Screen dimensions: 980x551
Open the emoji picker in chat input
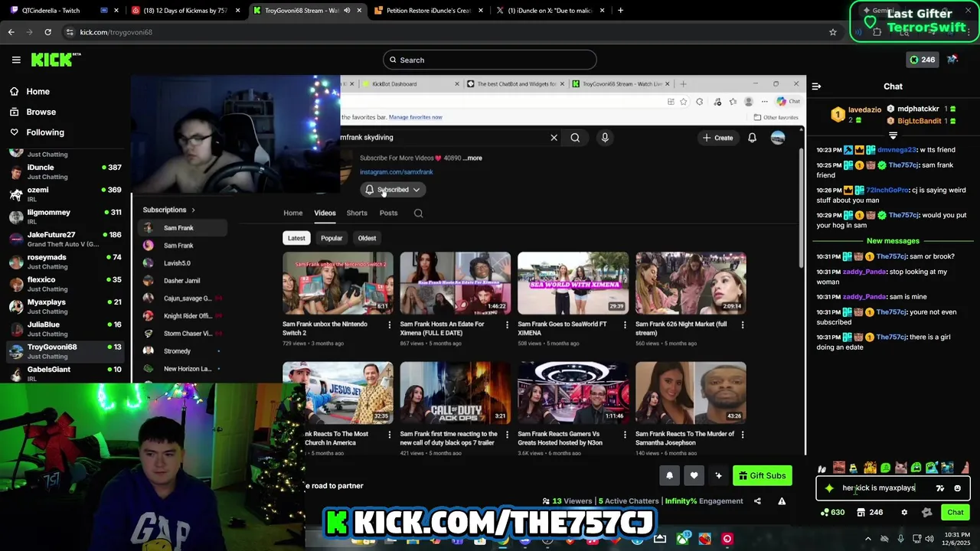coord(957,488)
